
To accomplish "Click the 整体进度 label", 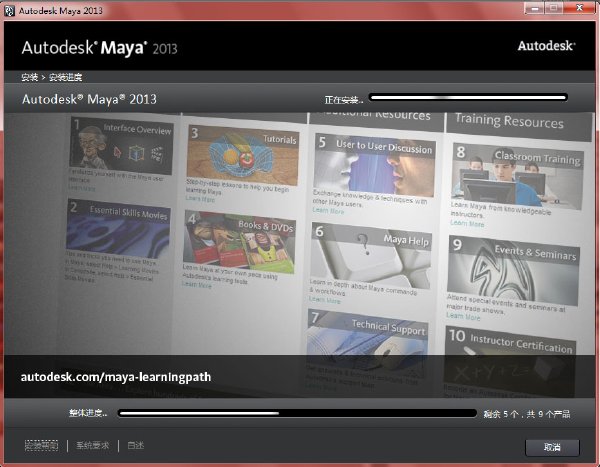I will pos(88,413).
